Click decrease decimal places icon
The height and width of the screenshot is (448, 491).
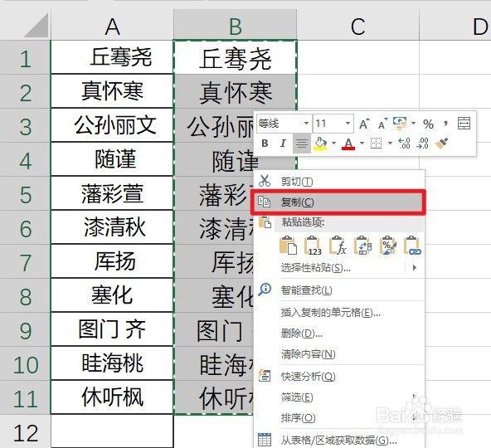tap(423, 144)
